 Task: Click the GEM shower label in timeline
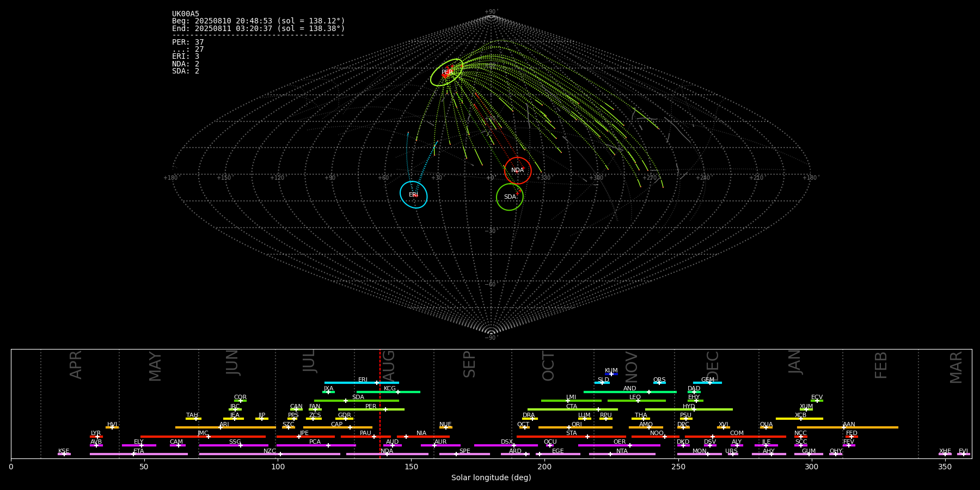tap(708, 380)
